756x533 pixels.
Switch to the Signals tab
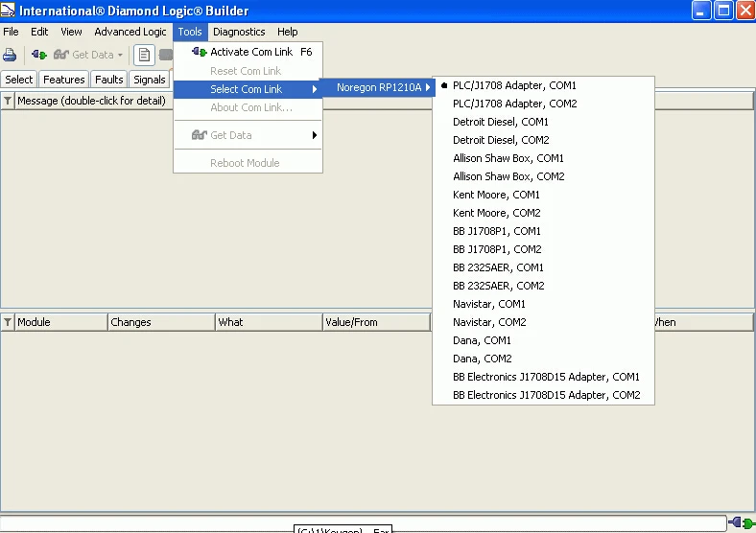pos(150,80)
